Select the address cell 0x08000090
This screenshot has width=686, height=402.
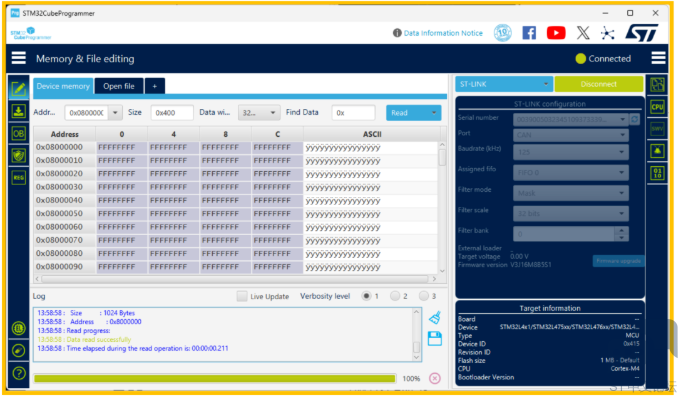(65, 266)
